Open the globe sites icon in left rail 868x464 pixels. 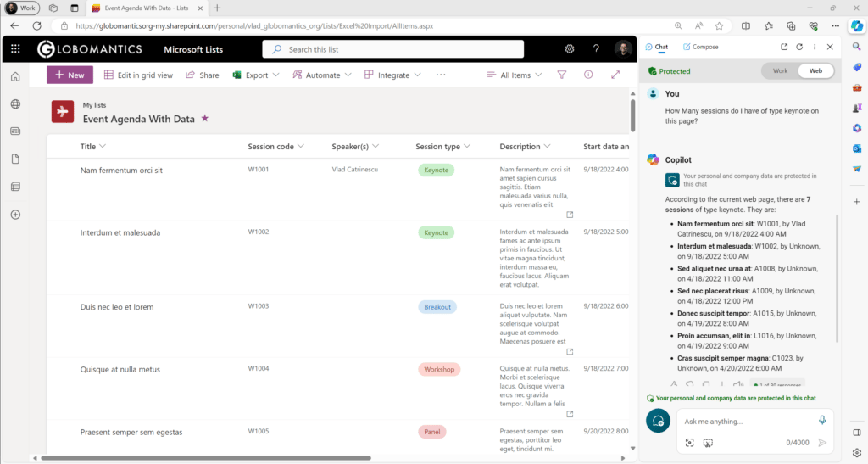pyautogui.click(x=15, y=104)
